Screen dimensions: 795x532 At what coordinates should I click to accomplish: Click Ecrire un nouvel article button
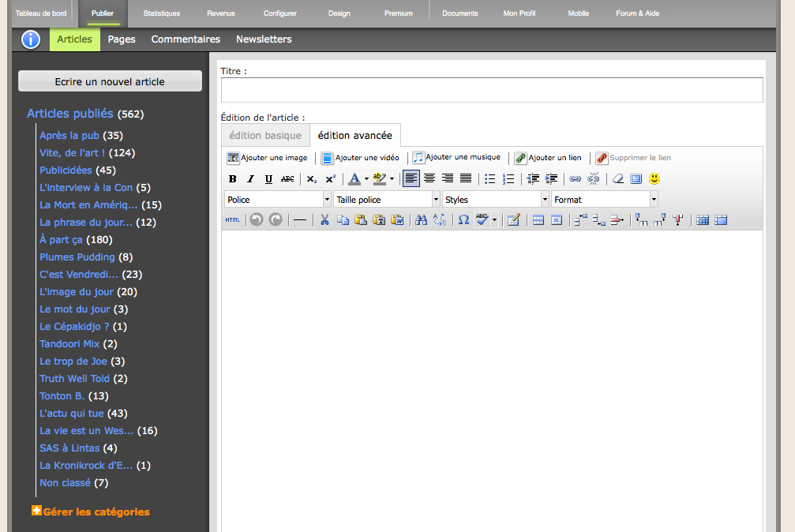110,81
